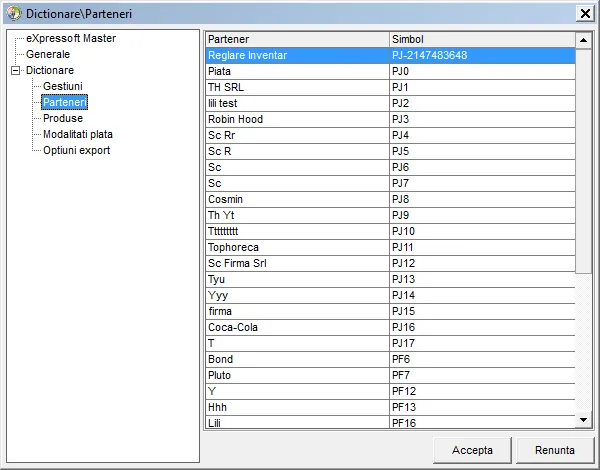Screen dimensions: 600x470
Task: Open Modalitati plata in the tree
Action: click(x=78, y=134)
